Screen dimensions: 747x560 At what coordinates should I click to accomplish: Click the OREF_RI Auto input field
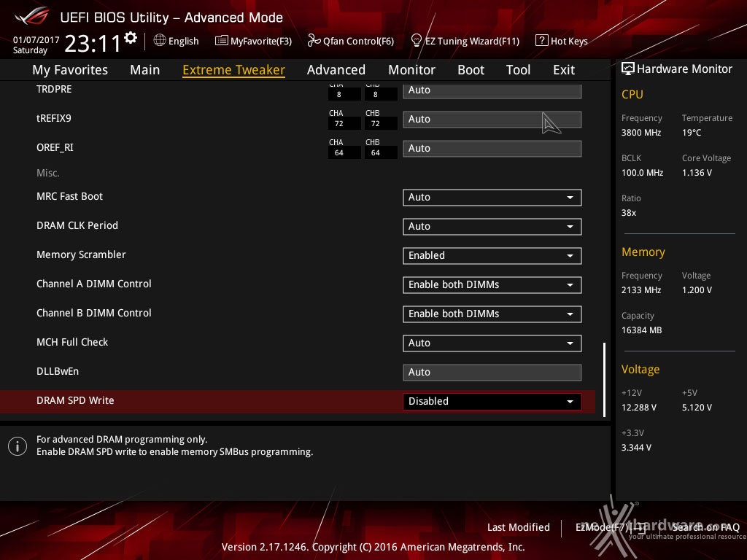tap(492, 149)
